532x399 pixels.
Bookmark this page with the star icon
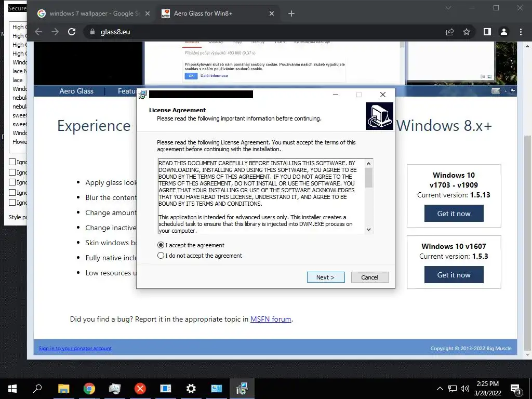click(x=467, y=32)
